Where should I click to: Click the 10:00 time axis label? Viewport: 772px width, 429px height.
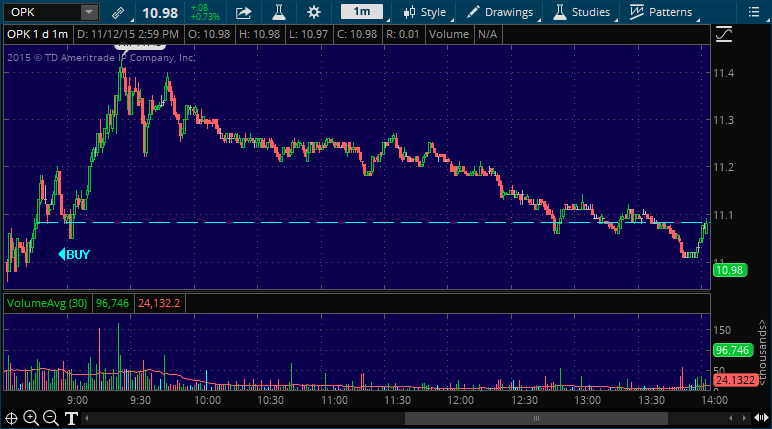click(x=207, y=400)
